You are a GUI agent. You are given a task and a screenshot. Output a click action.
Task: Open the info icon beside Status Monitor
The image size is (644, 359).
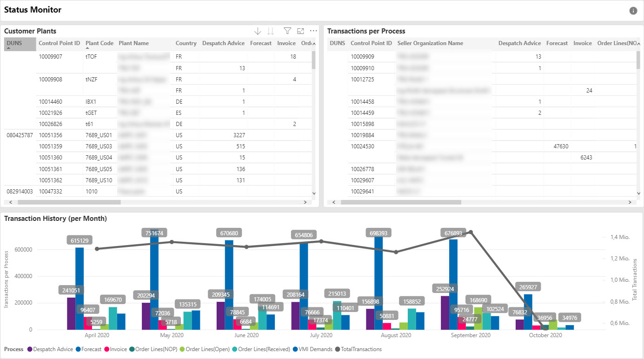[x=633, y=11]
